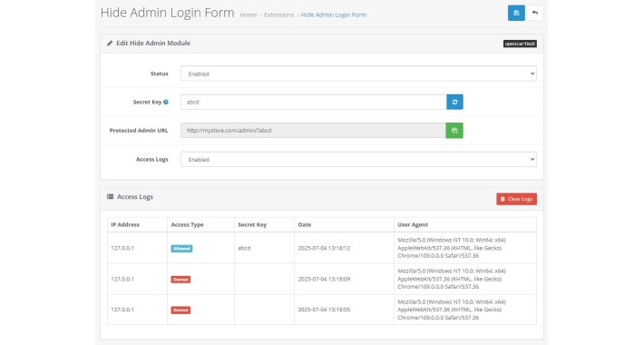Select the Protected Admin URL field

(313, 131)
